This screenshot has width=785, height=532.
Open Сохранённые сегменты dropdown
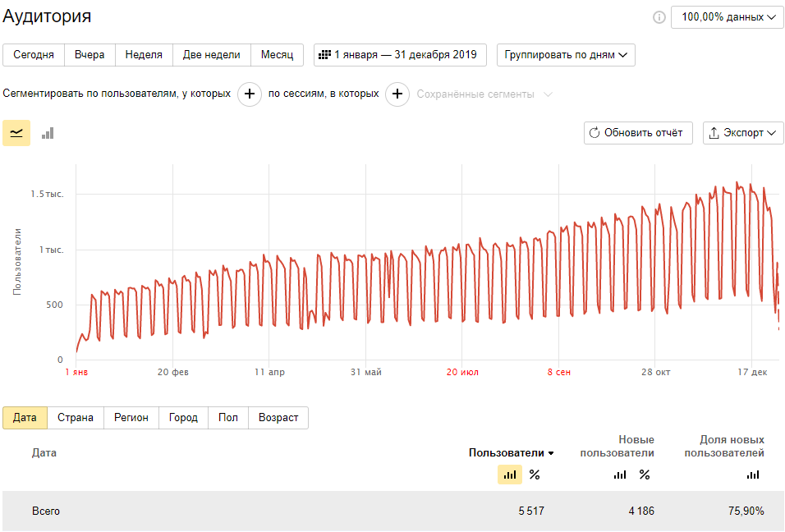click(484, 94)
